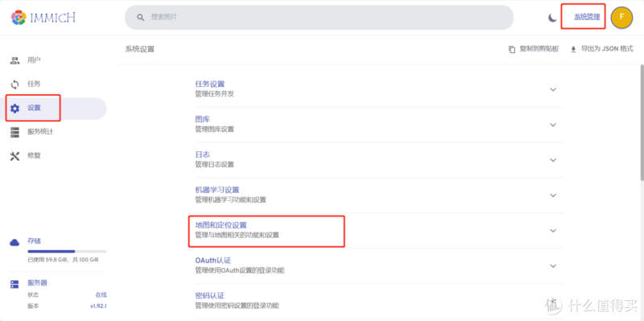Click 管理日志设置 description text
This screenshot has width=644, height=321.
(x=214, y=165)
